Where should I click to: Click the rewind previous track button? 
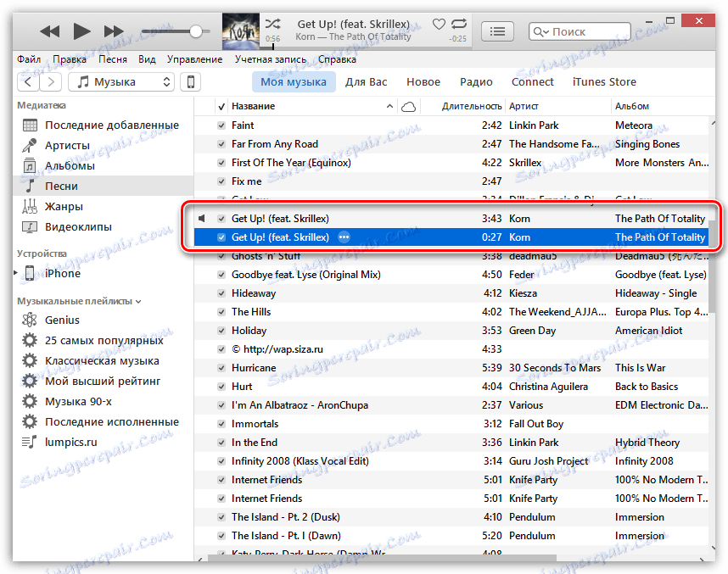click(50, 31)
